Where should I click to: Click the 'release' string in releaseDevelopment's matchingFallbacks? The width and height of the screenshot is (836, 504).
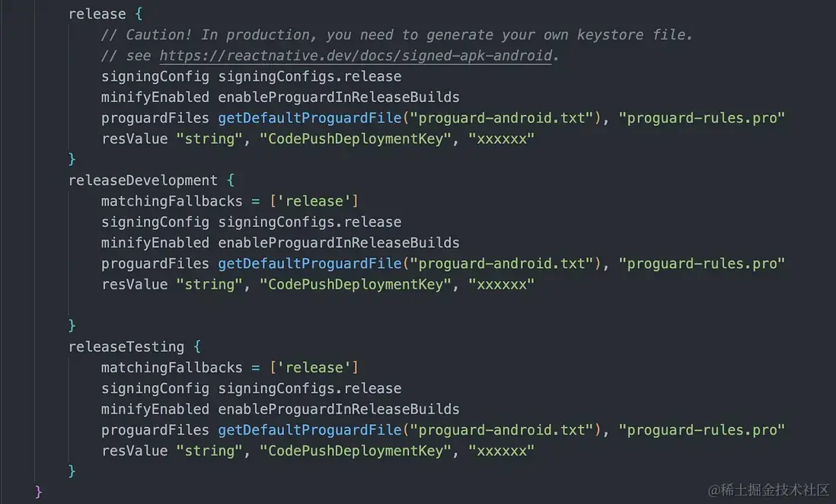click(x=314, y=201)
